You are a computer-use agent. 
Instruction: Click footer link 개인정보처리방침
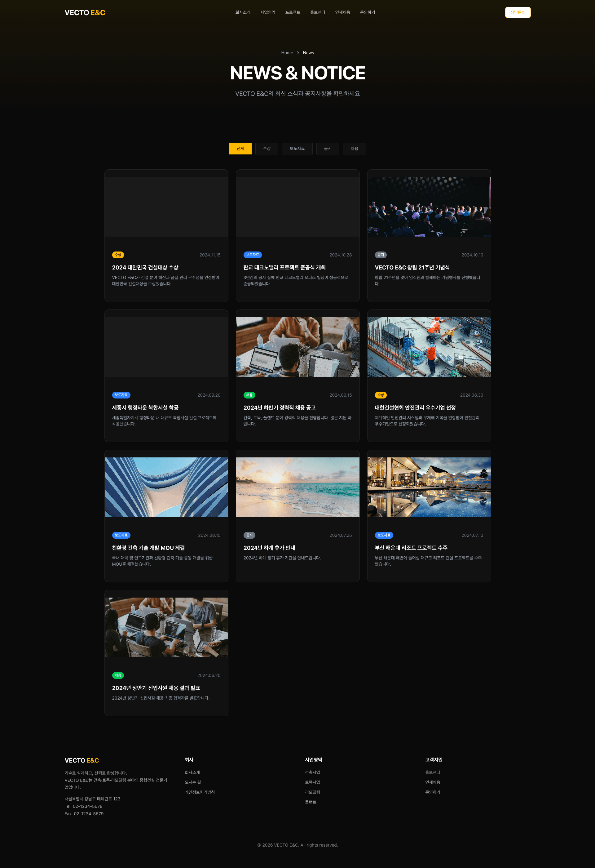point(200,792)
